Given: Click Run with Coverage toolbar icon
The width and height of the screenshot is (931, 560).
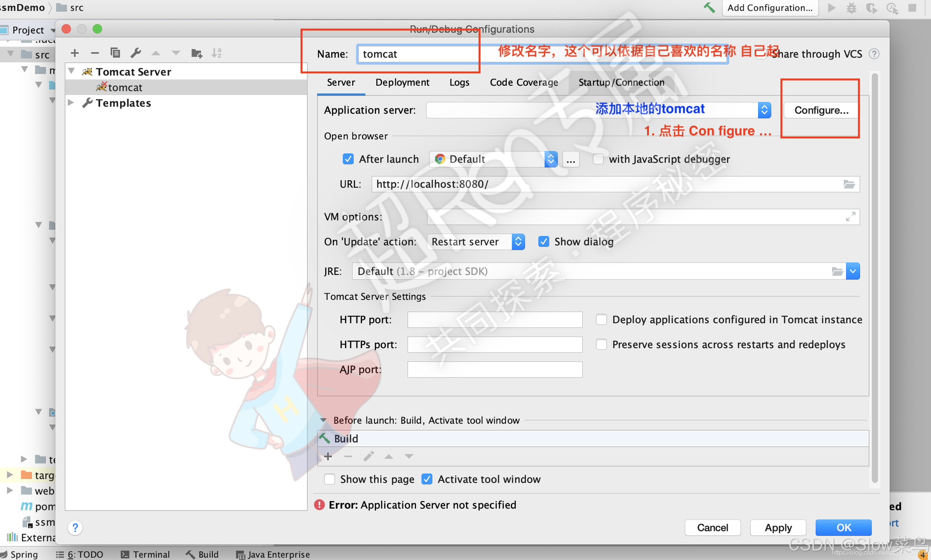Looking at the screenshot, I should click(x=872, y=8).
